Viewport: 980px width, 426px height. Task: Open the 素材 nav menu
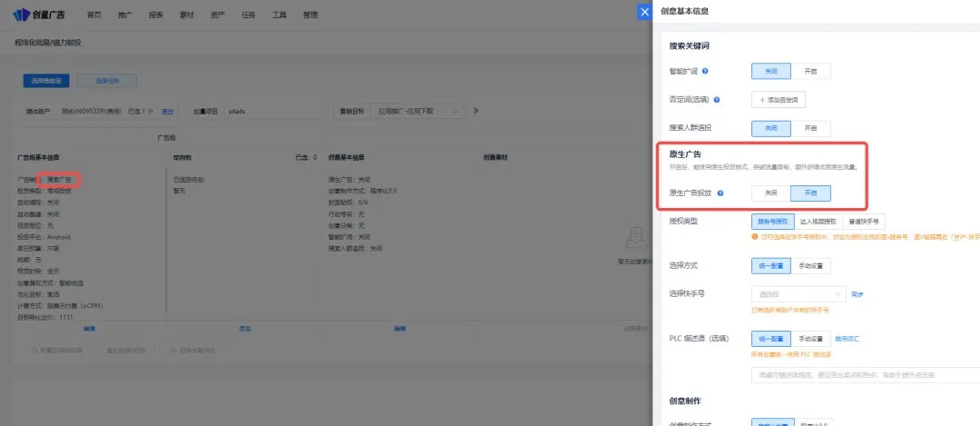[x=186, y=15]
